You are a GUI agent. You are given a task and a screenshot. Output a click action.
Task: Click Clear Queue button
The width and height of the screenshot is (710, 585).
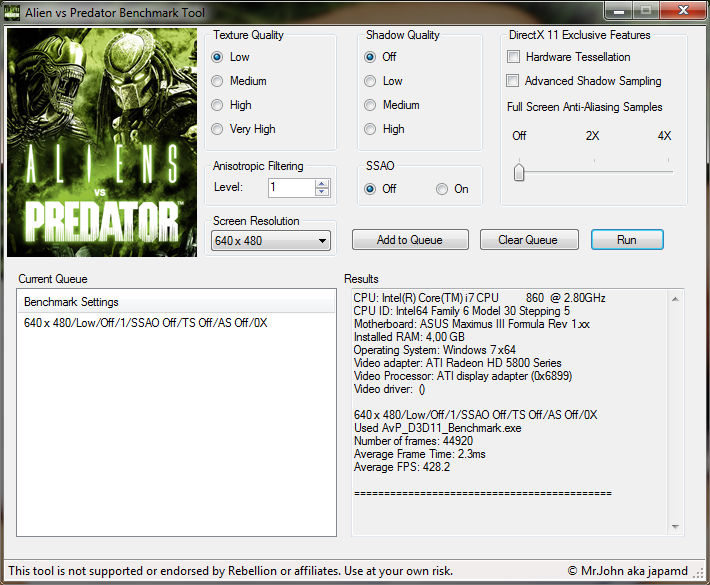click(529, 240)
